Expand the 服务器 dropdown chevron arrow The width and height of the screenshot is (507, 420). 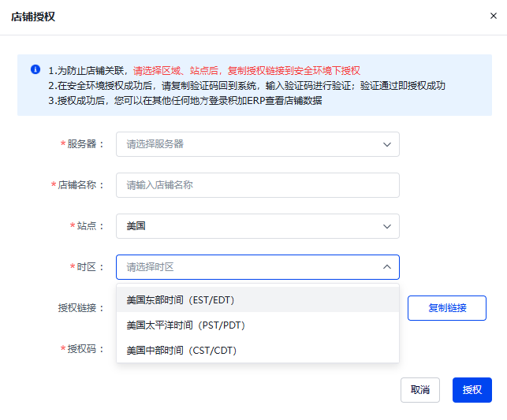[387, 144]
